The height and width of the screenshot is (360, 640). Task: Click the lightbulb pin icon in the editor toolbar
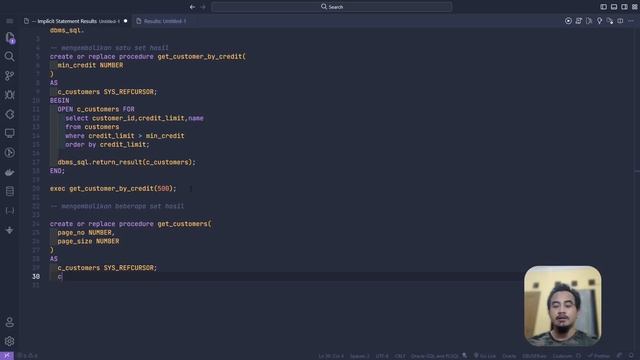(x=600, y=21)
